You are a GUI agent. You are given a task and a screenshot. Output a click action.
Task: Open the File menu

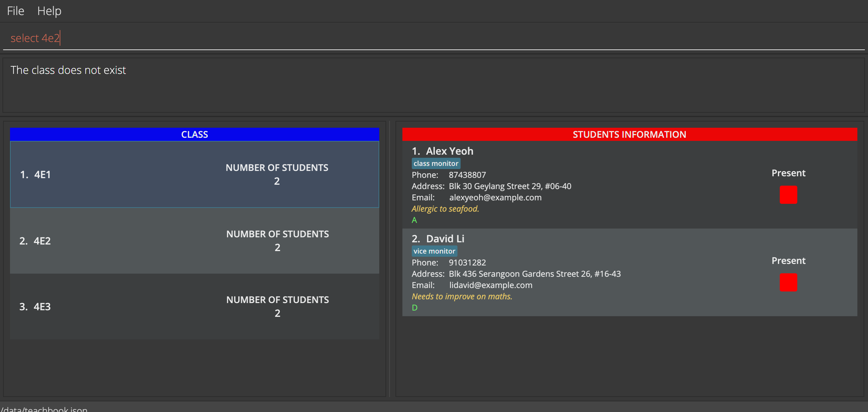click(x=16, y=11)
